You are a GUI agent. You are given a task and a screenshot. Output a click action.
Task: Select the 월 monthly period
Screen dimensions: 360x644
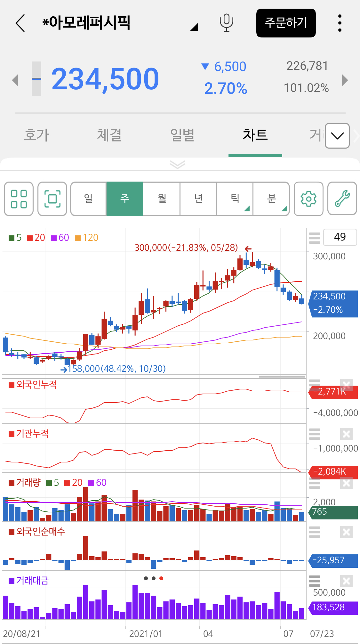pyautogui.click(x=162, y=199)
